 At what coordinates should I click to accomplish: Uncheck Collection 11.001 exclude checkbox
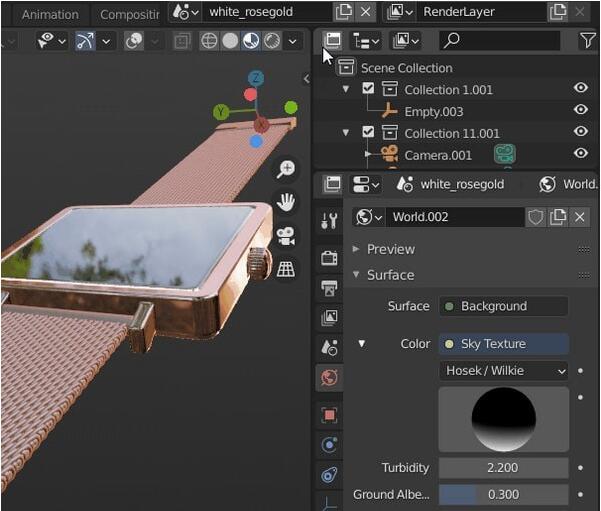click(x=368, y=132)
